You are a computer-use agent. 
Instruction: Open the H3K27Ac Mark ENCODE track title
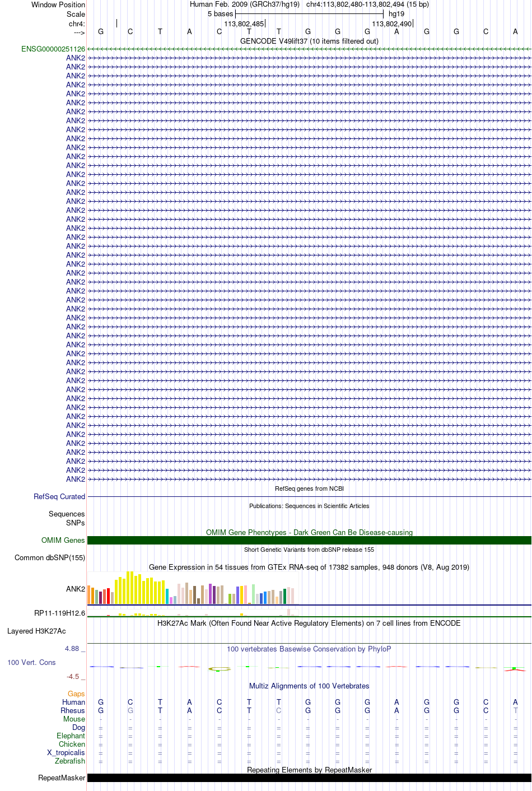pos(309,623)
